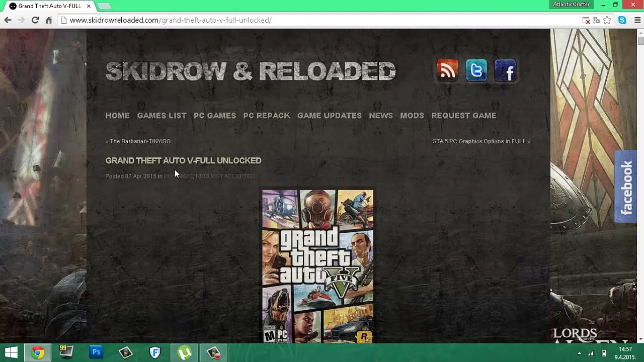Viewport: 644px width, 362px height.
Task: Open a new browser tab
Action: click(x=104, y=6)
